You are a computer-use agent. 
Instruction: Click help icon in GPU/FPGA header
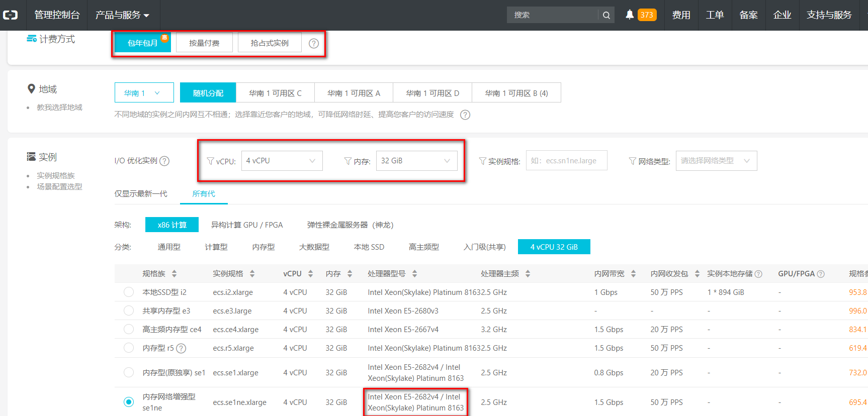click(x=821, y=274)
